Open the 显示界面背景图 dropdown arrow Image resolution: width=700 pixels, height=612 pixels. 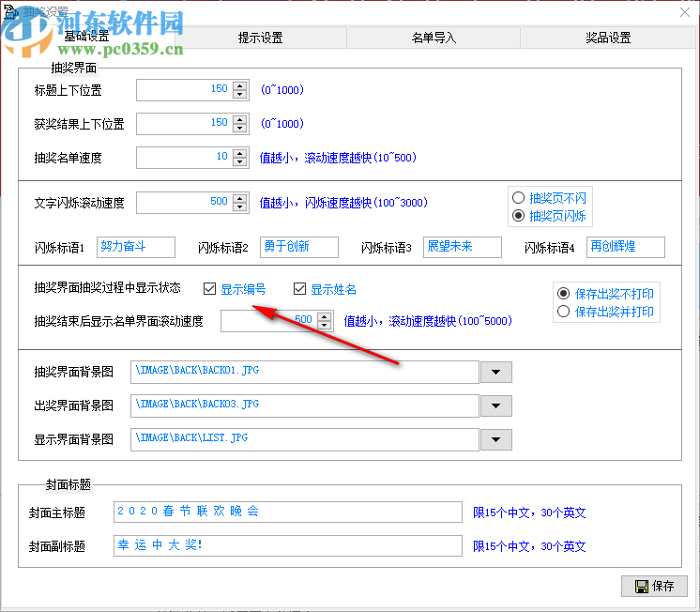pos(495,439)
